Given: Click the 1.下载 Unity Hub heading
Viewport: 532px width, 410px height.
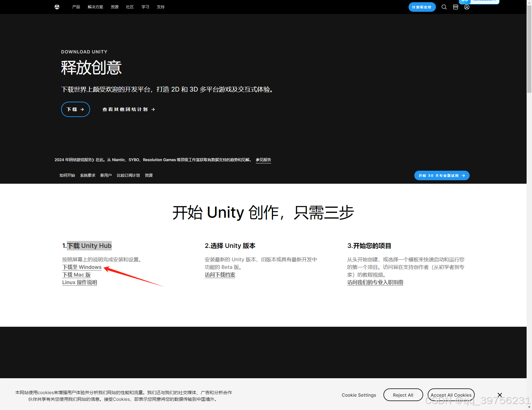Looking at the screenshot, I should coord(87,246).
